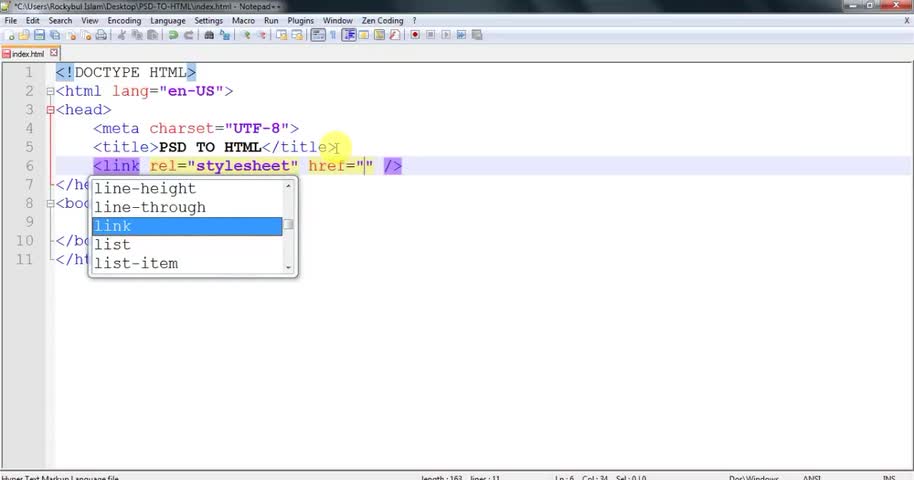Collapse the html fold marker on line 2
The height and width of the screenshot is (480, 914).
[50, 92]
